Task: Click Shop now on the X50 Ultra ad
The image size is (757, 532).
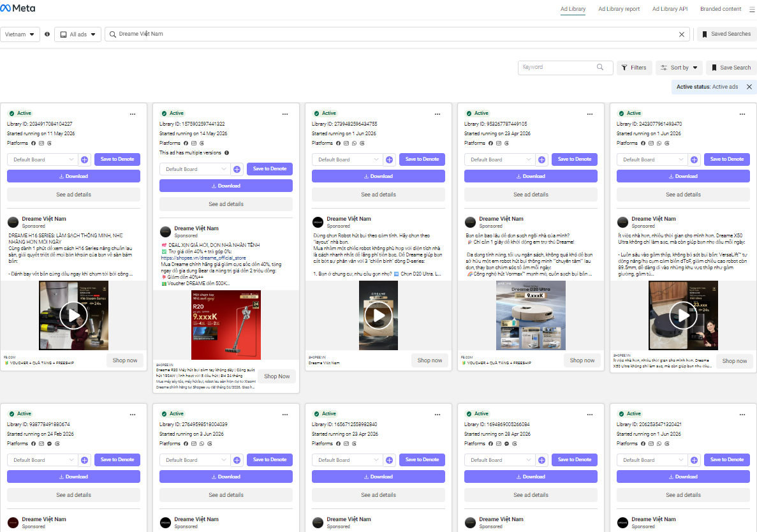Action: [x=734, y=361]
